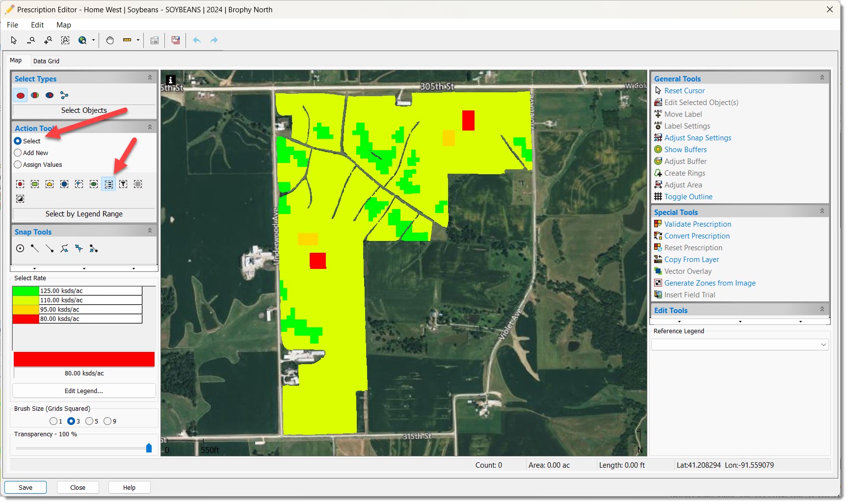Set brush size to 5 grids
The width and height of the screenshot is (848, 504).
click(x=89, y=421)
